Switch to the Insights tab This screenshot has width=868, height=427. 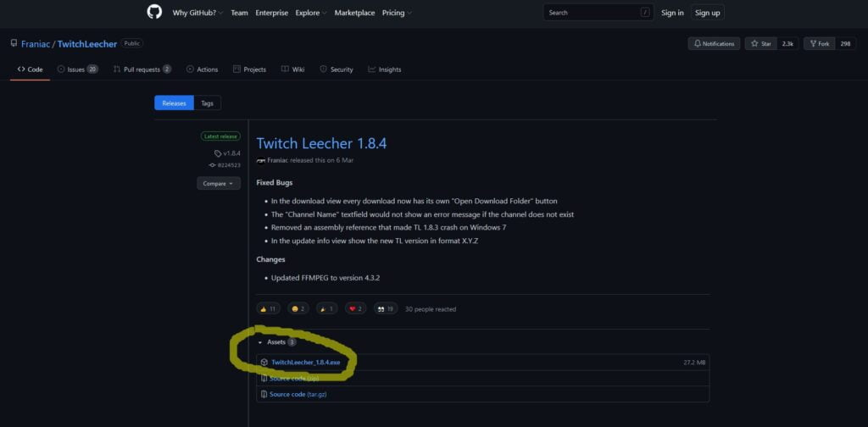385,69
